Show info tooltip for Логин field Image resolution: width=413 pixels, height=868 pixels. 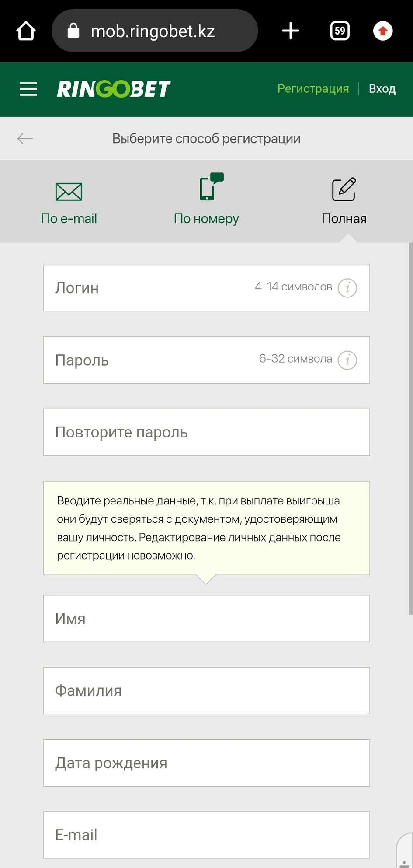[x=347, y=288]
